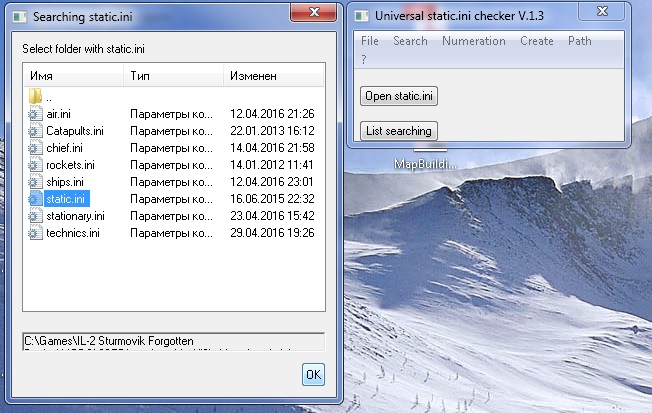This screenshot has height=413, width=652.
Task: Select the chief.ini file name
Action: pyautogui.click(x=64, y=148)
